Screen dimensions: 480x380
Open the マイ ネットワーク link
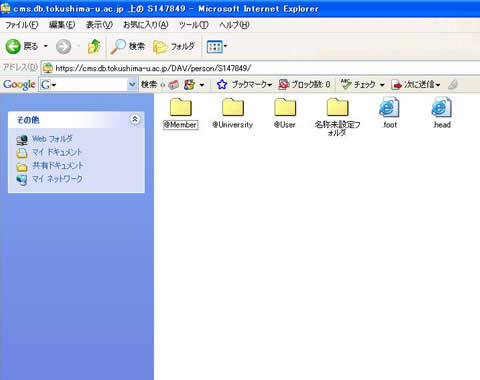click(x=57, y=179)
